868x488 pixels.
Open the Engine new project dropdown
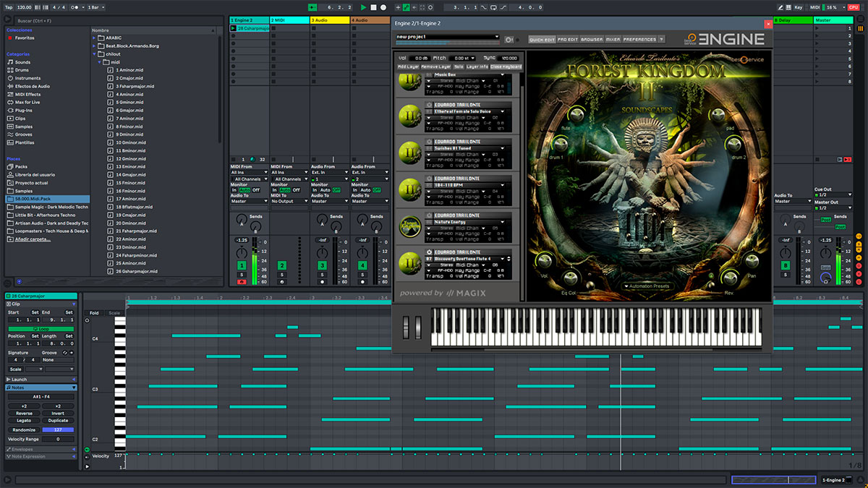tap(448, 36)
